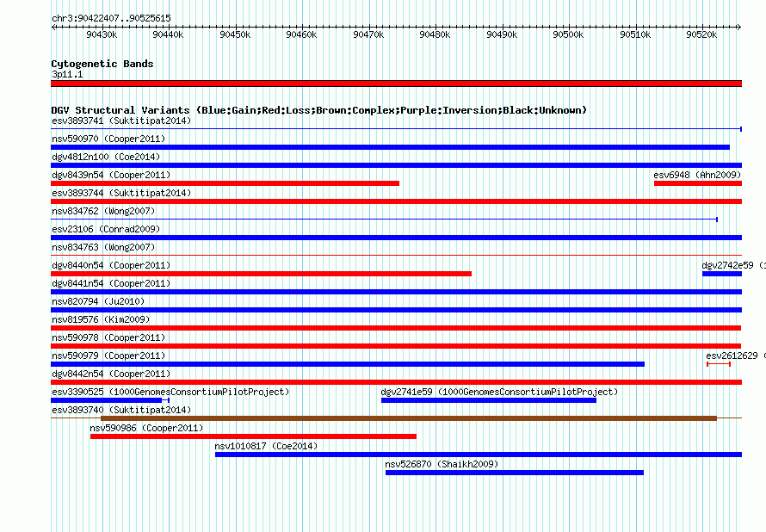766x532 pixels.
Task: Click the chr3:90422407..90525615 coordinate label
Action: coord(111,19)
